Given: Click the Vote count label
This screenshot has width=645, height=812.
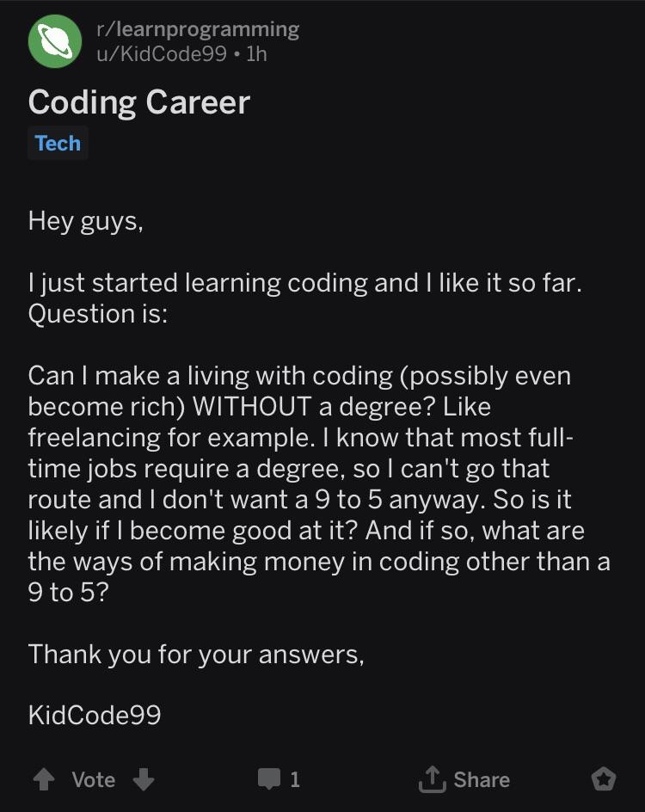Looking at the screenshot, I should click(93, 779).
